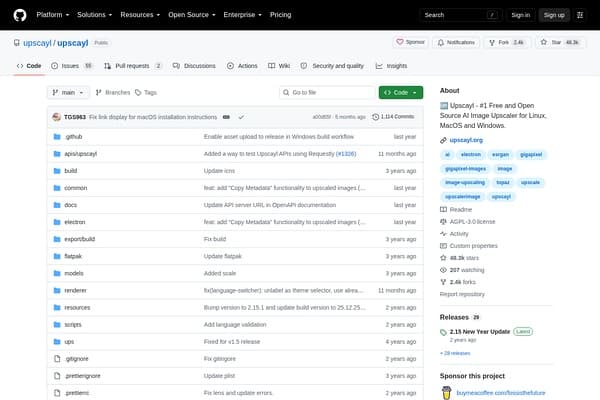
Task: Open the Insights tab
Action: [391, 66]
